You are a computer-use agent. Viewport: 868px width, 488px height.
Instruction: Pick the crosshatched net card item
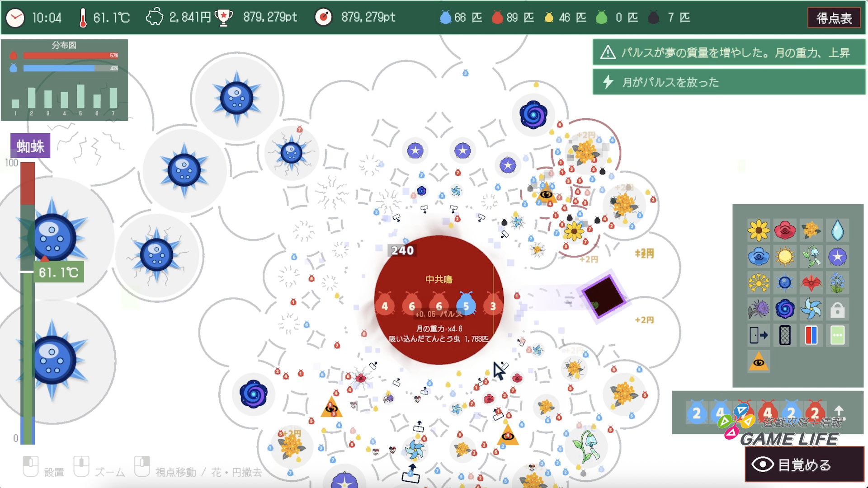click(x=785, y=335)
